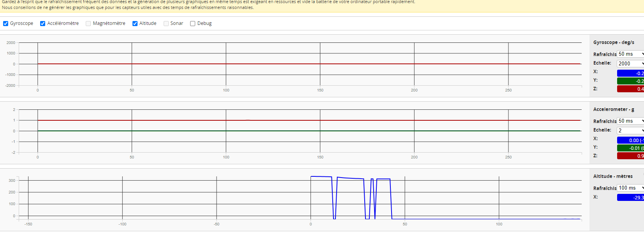Expand the Accelerometer refresh rate dropdown

pos(630,121)
